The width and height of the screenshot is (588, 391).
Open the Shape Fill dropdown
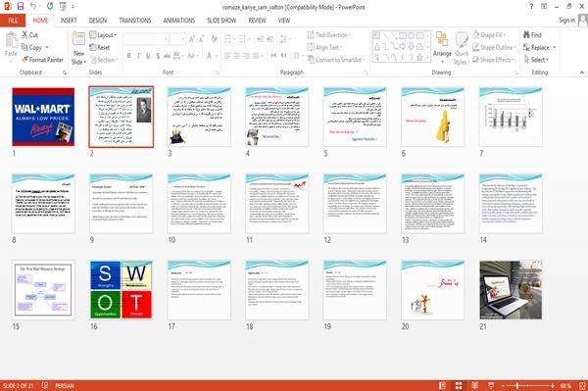click(x=489, y=35)
